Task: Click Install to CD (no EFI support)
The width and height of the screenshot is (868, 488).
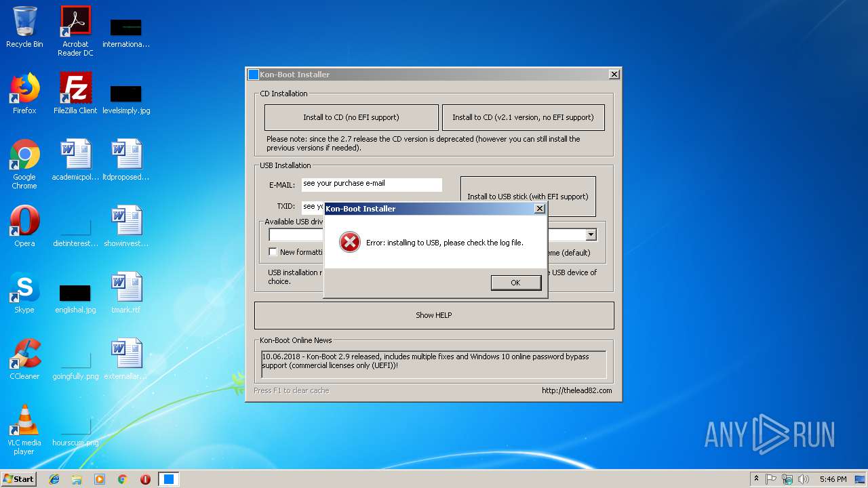Action: [x=351, y=117]
